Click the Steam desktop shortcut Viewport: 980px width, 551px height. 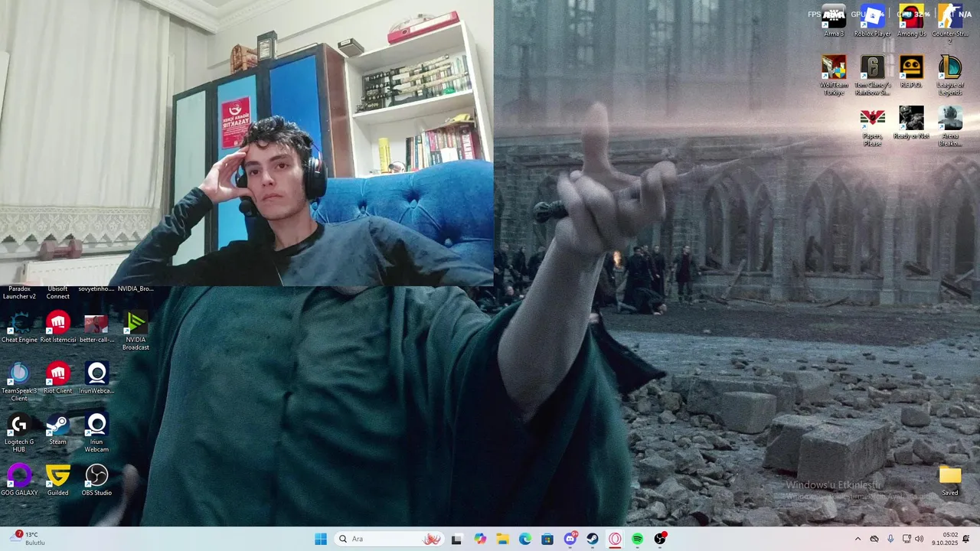(x=58, y=429)
